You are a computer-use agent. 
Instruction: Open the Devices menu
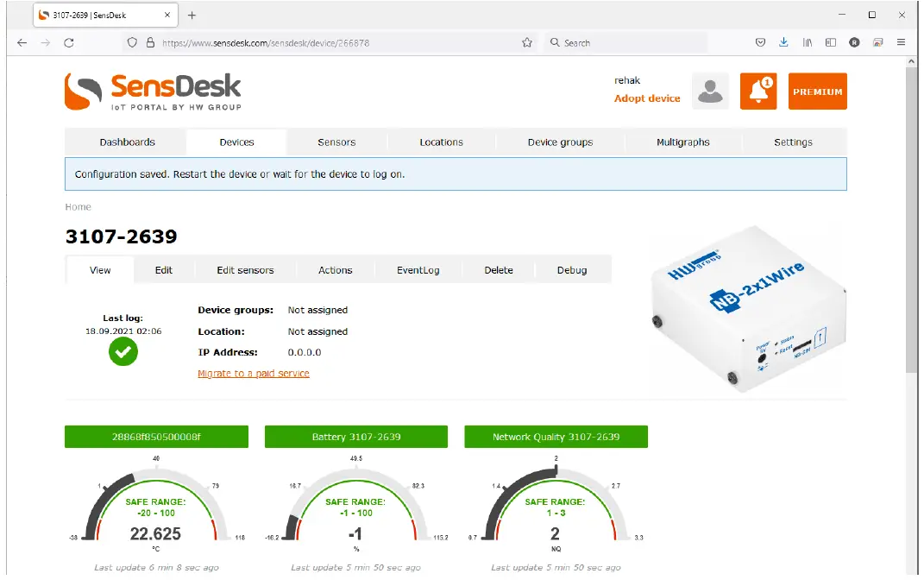pyautogui.click(x=237, y=142)
